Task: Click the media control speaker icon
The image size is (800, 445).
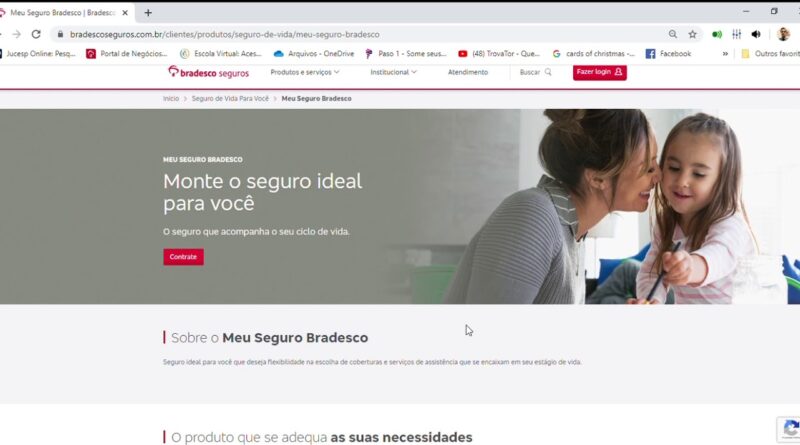Action: (756, 34)
